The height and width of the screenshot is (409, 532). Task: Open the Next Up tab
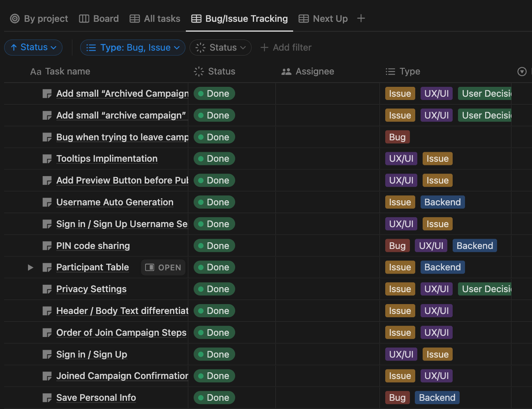coord(323,19)
